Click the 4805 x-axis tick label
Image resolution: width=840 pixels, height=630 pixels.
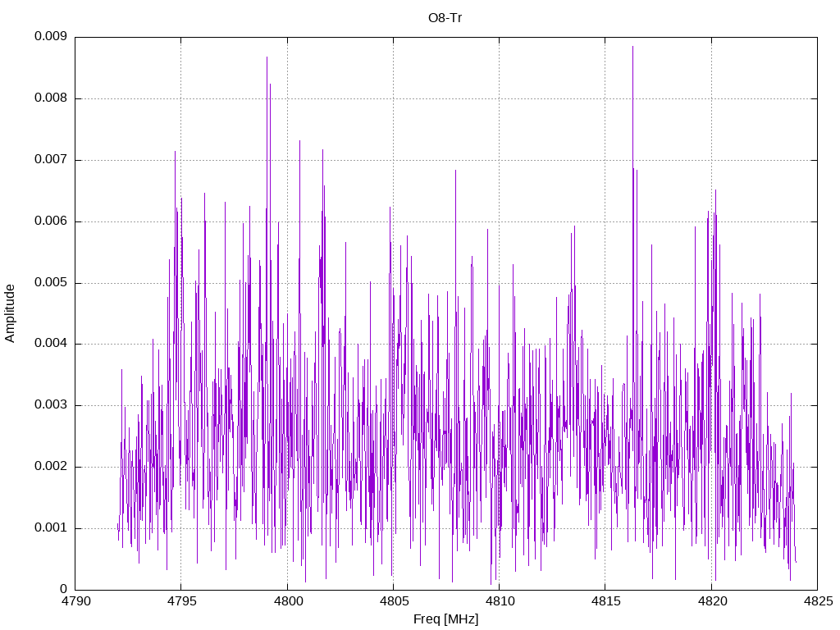pos(394,601)
